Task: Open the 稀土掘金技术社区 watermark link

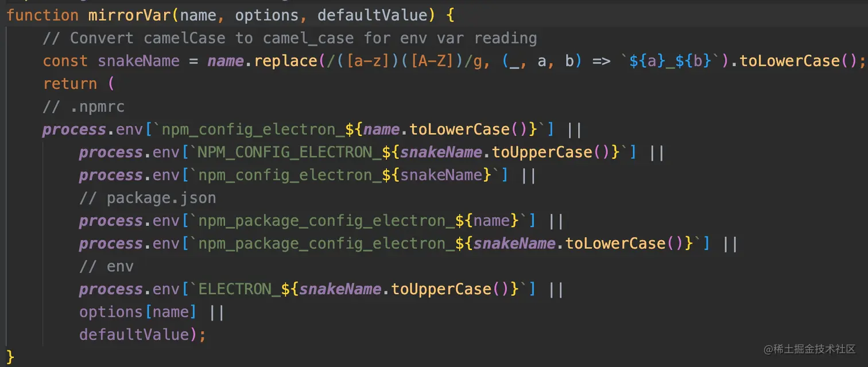Action: tap(809, 350)
